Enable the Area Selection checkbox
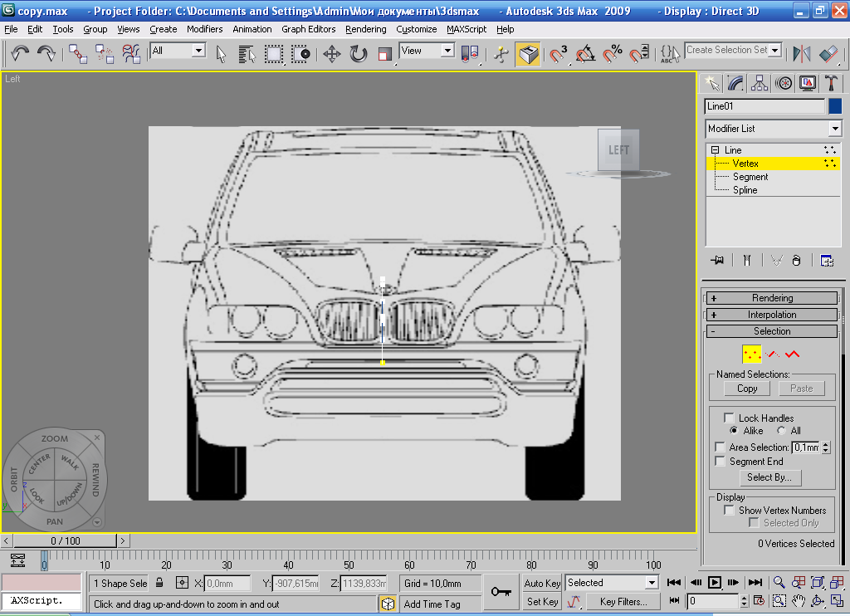This screenshot has height=616, width=850. [720, 447]
